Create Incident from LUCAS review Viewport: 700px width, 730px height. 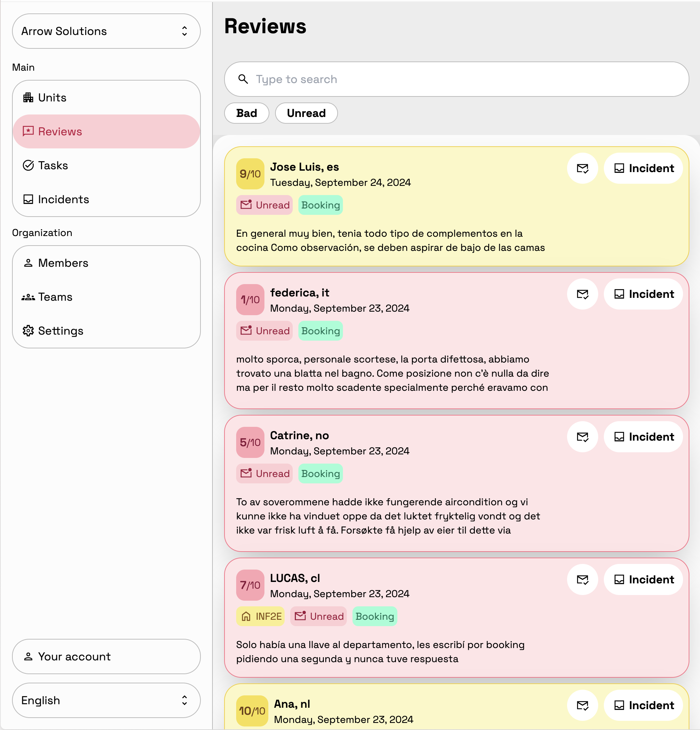643,579
